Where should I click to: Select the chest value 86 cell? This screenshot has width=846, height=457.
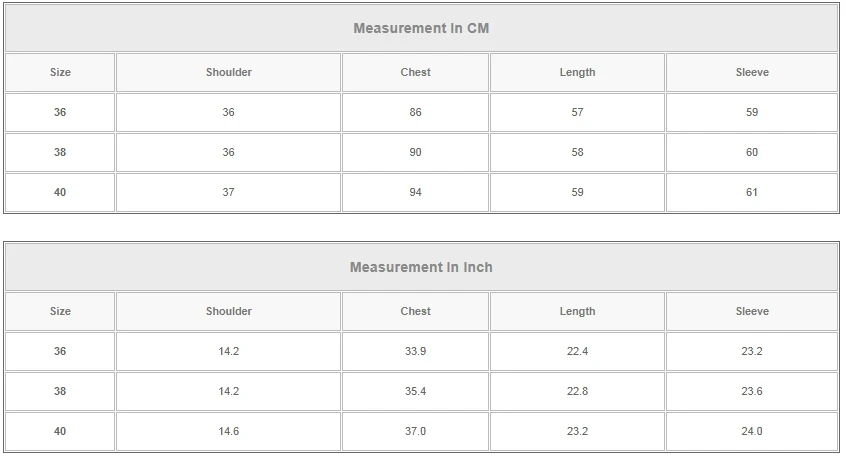coord(415,112)
